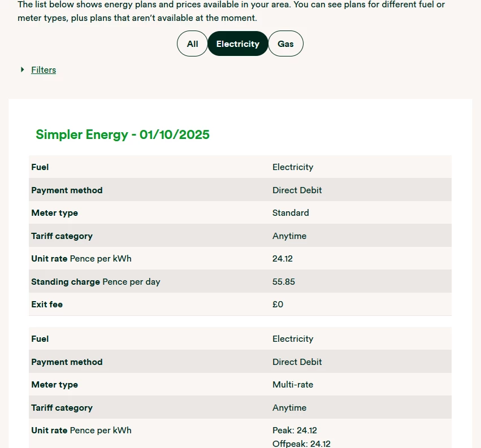Viewport: 481px width, 448px height.
Task: Select the Multi-rate meter type value
Action: [x=293, y=385]
